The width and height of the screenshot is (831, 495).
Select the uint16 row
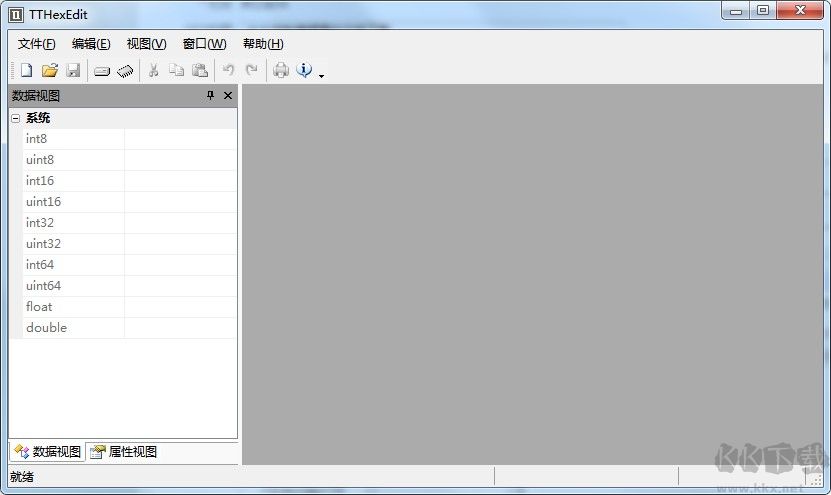click(130, 202)
